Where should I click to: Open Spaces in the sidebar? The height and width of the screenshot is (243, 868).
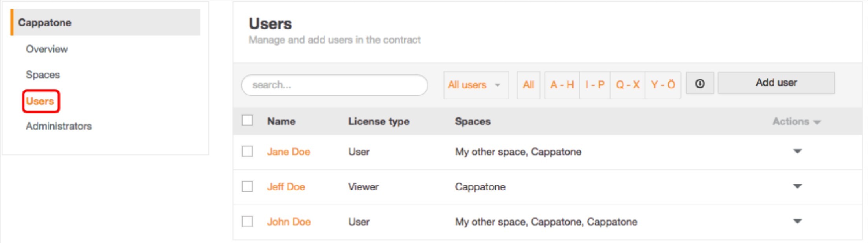click(43, 75)
